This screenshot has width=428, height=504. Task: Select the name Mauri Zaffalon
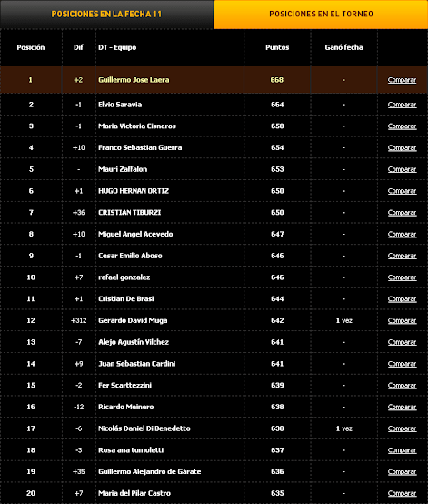click(123, 169)
